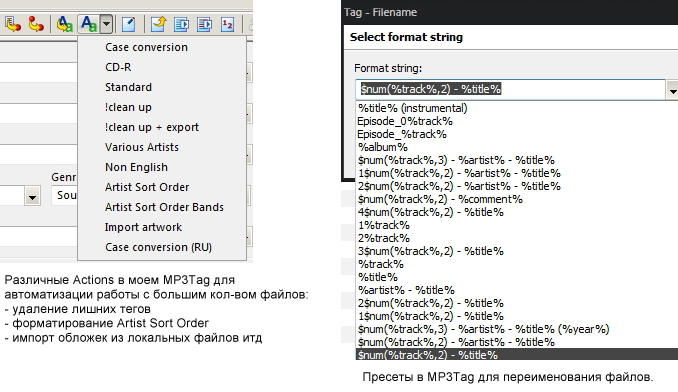Open the Auto-numbering wizard icon
678x392 pixels.
tap(227, 24)
